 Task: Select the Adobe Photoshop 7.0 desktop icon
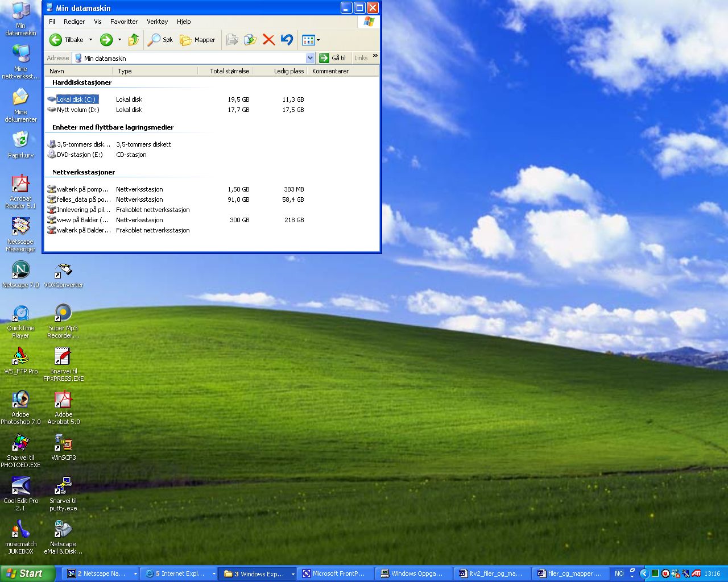(21, 408)
